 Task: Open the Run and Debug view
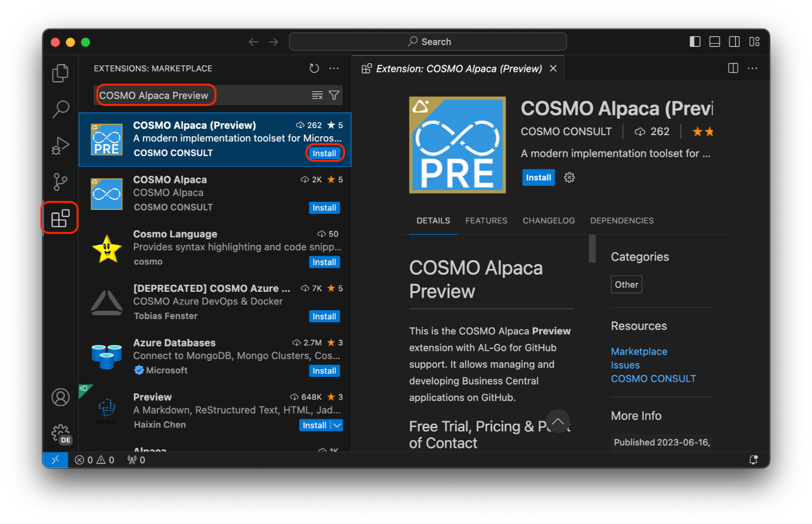pos(59,145)
